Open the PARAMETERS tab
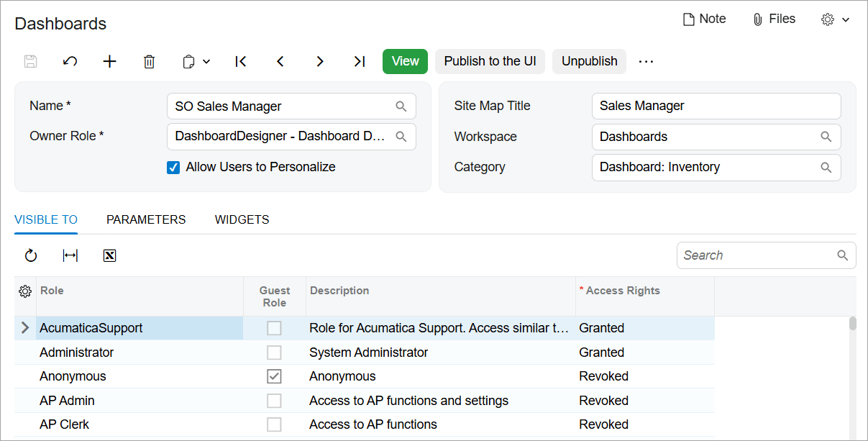 tap(145, 219)
